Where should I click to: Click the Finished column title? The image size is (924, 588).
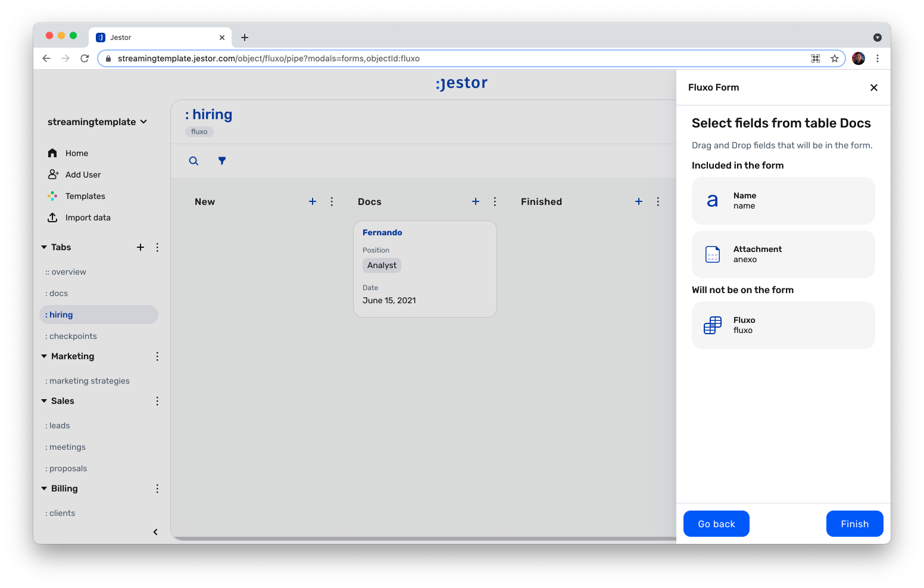(x=541, y=201)
